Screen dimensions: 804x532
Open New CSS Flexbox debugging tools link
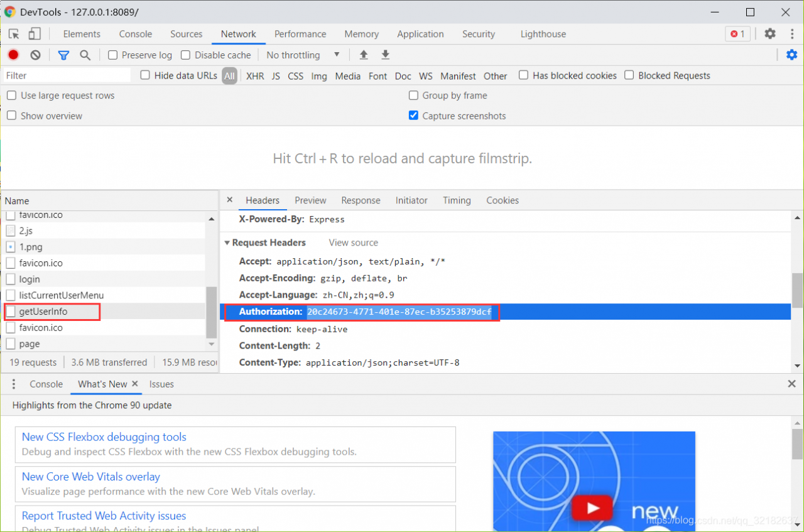click(104, 437)
